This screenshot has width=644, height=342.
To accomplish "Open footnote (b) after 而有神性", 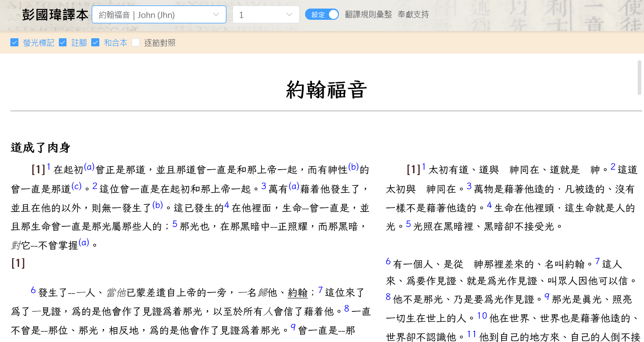I will click(x=354, y=167).
